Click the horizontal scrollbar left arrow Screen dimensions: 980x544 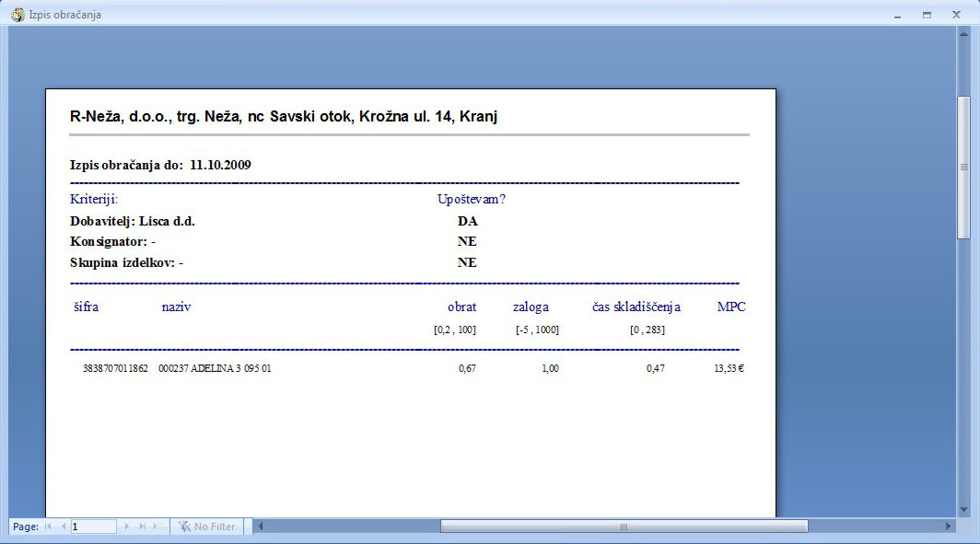coord(261,527)
